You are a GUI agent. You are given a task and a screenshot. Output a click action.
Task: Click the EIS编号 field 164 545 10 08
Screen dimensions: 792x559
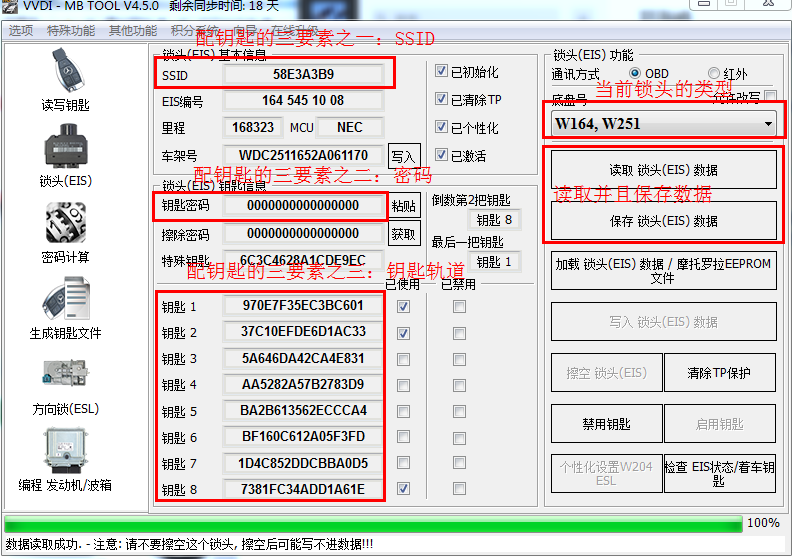303,100
